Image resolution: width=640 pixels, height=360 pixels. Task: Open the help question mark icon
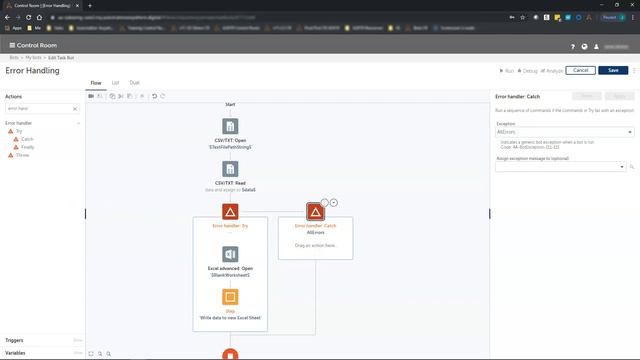(x=573, y=47)
